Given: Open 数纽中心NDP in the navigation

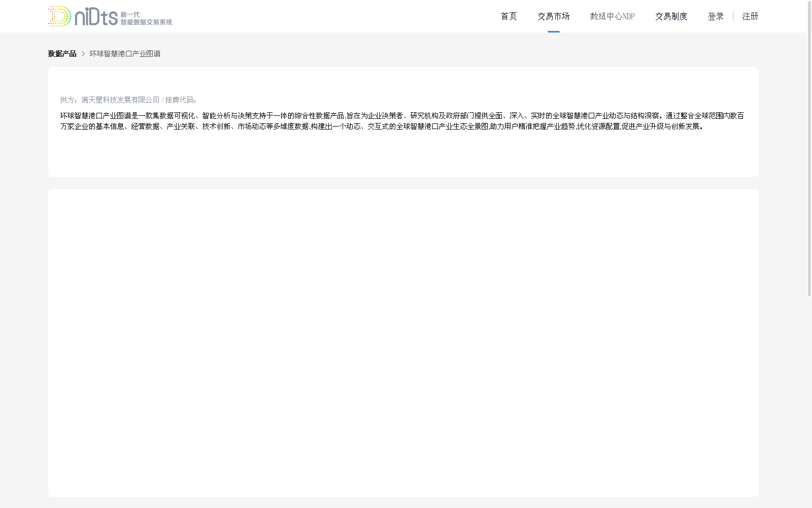Looking at the screenshot, I should point(612,16).
